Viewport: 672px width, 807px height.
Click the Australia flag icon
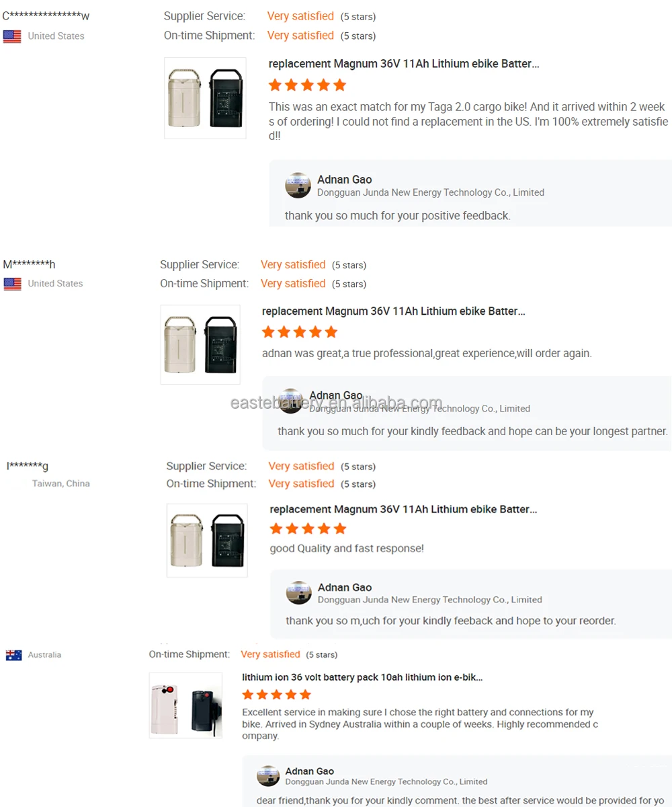point(13,655)
